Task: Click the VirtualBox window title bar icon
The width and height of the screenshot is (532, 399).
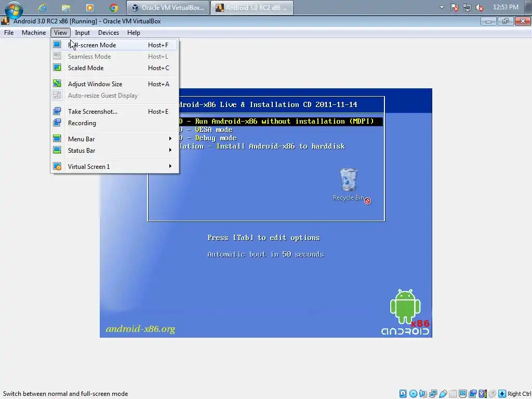Action: (5, 21)
